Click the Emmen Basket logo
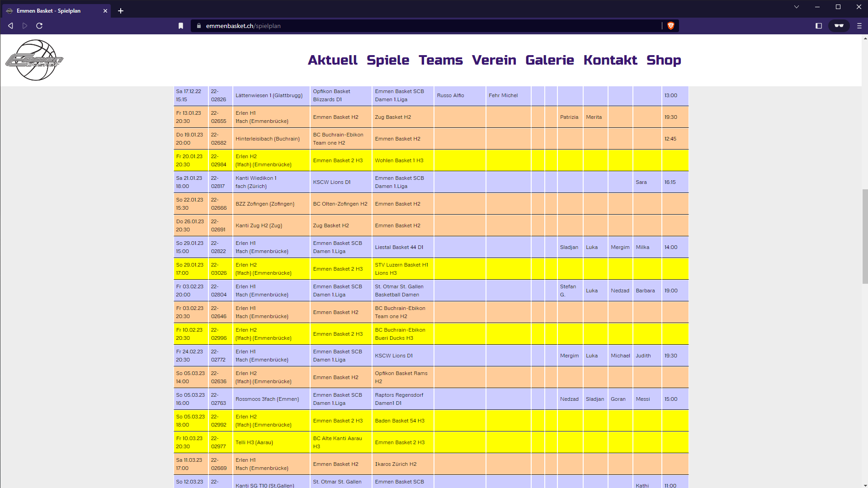This screenshot has height=488, width=868. click(35, 60)
